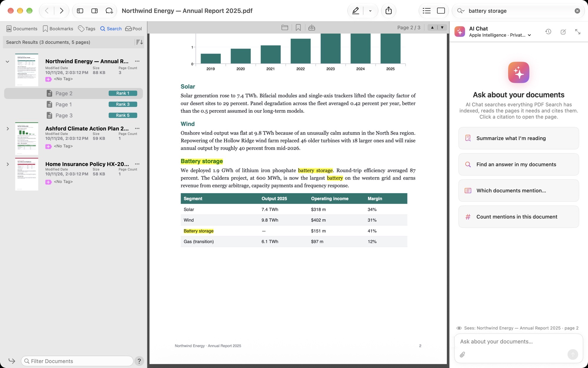Open search options magnifier dropdown
Screen dimensions: 588x368
[x=461, y=11]
